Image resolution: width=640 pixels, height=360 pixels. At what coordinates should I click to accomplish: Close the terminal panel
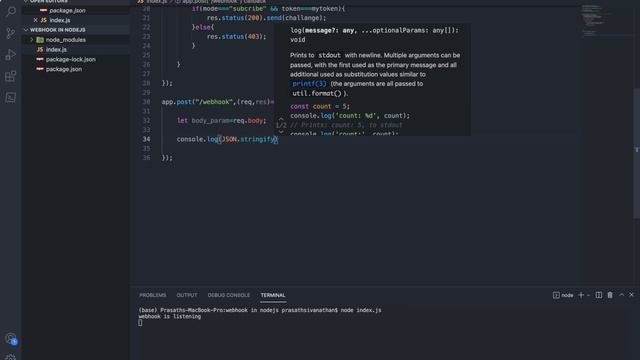tap(631, 295)
